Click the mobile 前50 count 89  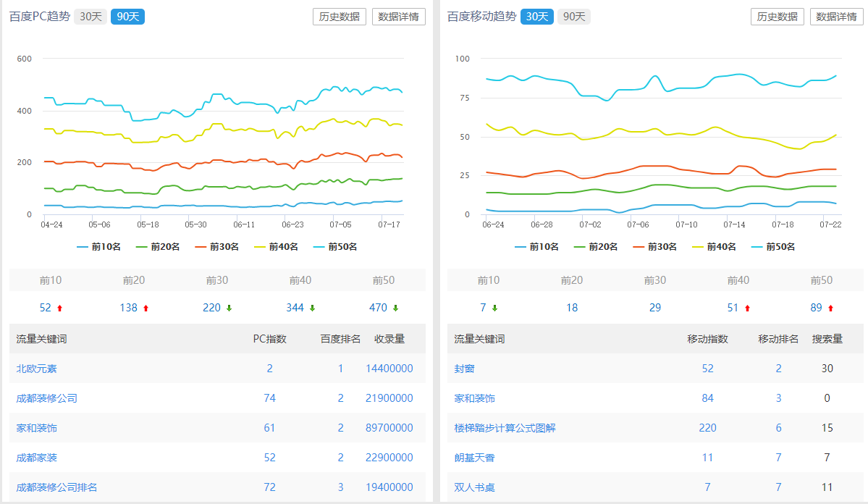point(816,308)
